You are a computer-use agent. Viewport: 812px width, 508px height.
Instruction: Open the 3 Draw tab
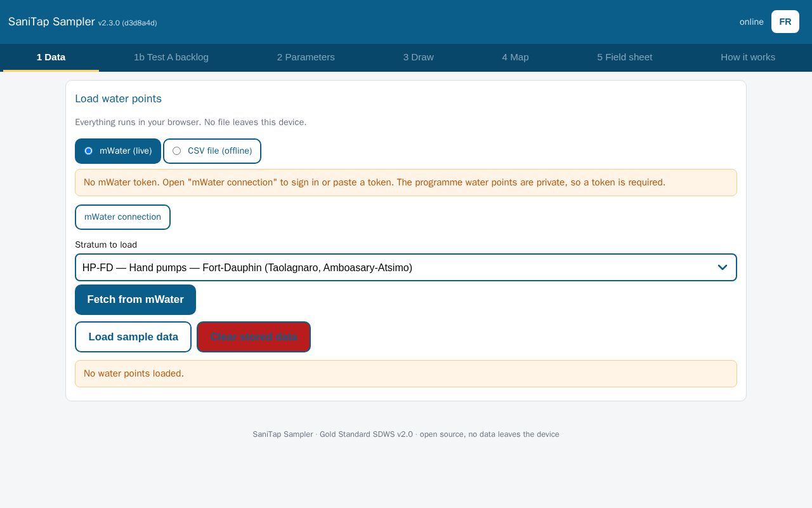419,57
